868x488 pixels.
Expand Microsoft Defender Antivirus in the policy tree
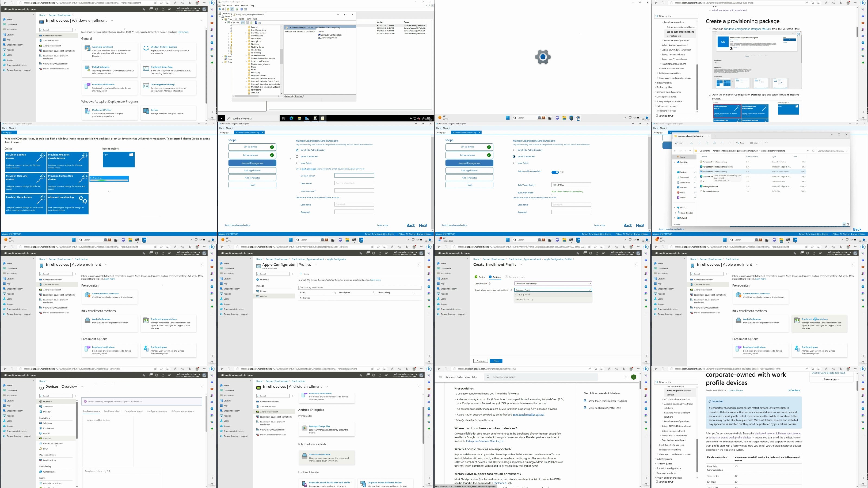coord(246,78)
